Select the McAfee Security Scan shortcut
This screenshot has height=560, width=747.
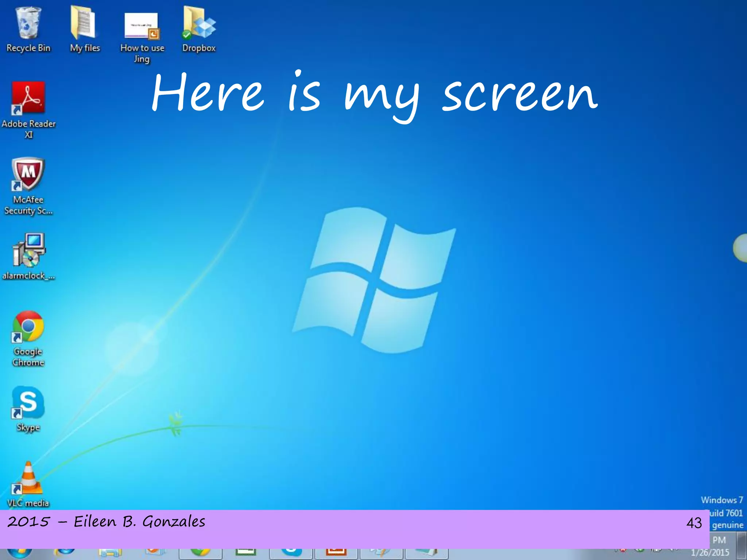pyautogui.click(x=28, y=186)
